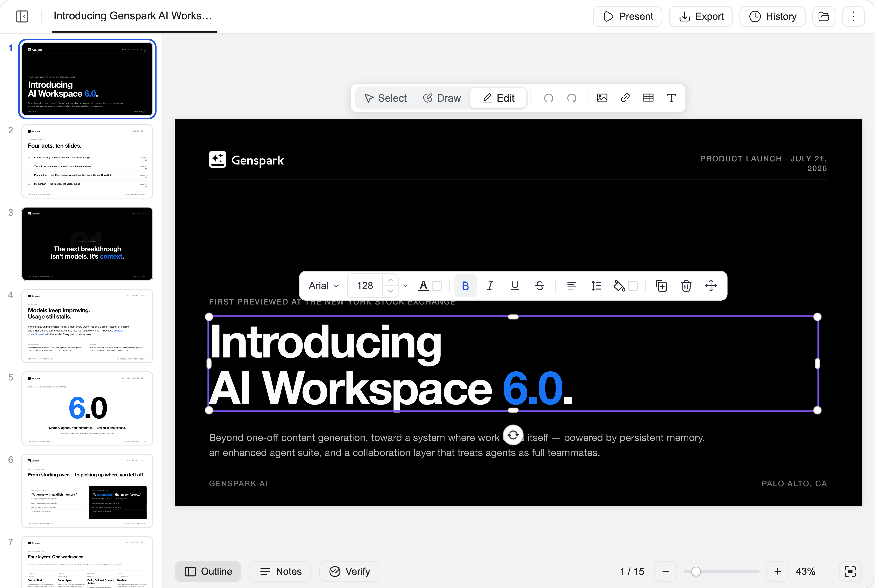Open the History panel

click(773, 16)
